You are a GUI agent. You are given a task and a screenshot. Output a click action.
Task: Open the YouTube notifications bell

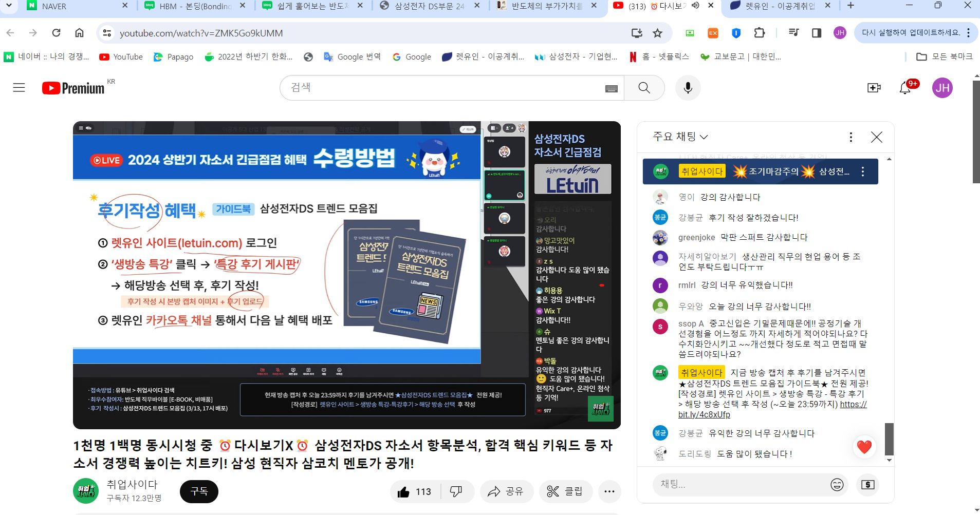pyautogui.click(x=905, y=88)
